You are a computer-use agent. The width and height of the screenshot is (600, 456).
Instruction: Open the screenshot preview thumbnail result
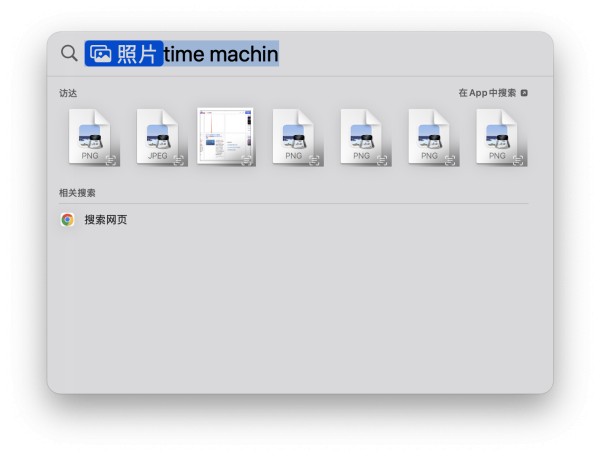click(226, 137)
